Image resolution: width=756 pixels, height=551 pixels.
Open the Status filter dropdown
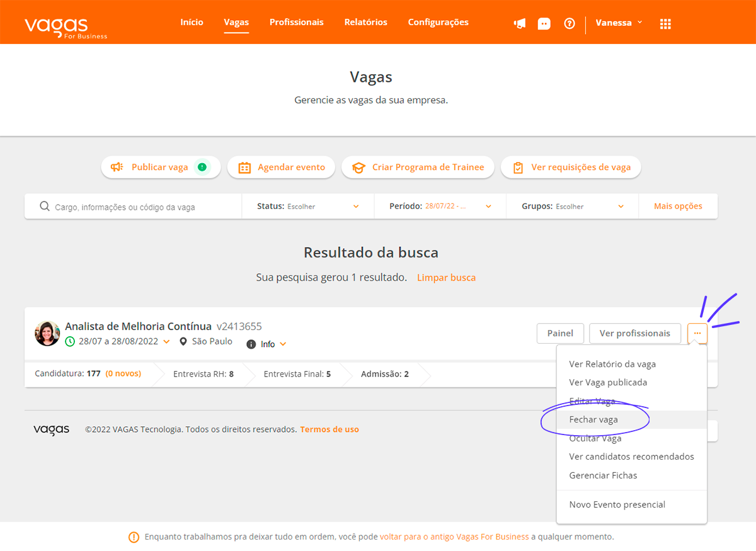coord(308,206)
